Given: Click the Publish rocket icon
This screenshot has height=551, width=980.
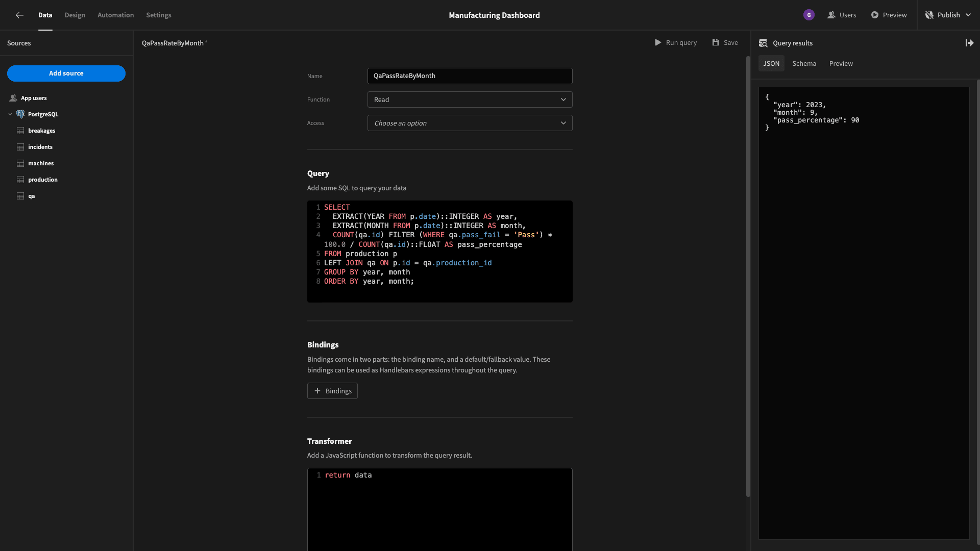Looking at the screenshot, I should coord(929,15).
